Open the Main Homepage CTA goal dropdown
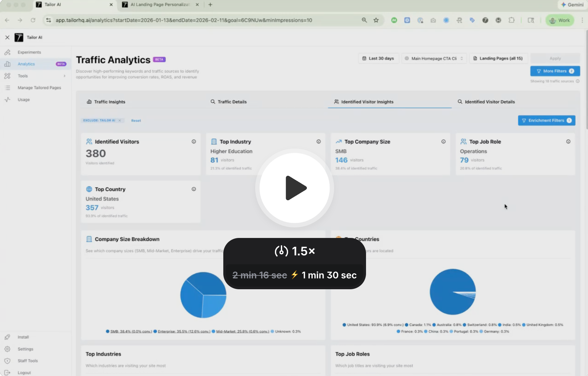This screenshot has width=588, height=376. (x=434, y=58)
